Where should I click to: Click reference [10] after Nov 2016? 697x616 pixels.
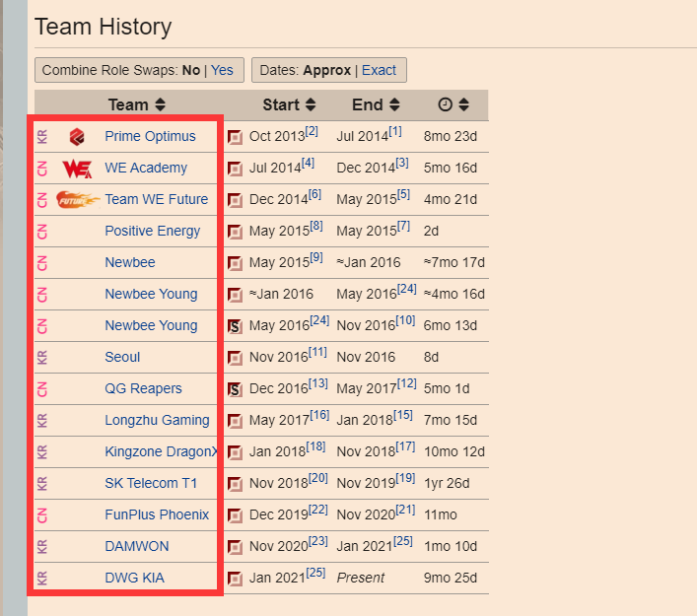coord(405,321)
